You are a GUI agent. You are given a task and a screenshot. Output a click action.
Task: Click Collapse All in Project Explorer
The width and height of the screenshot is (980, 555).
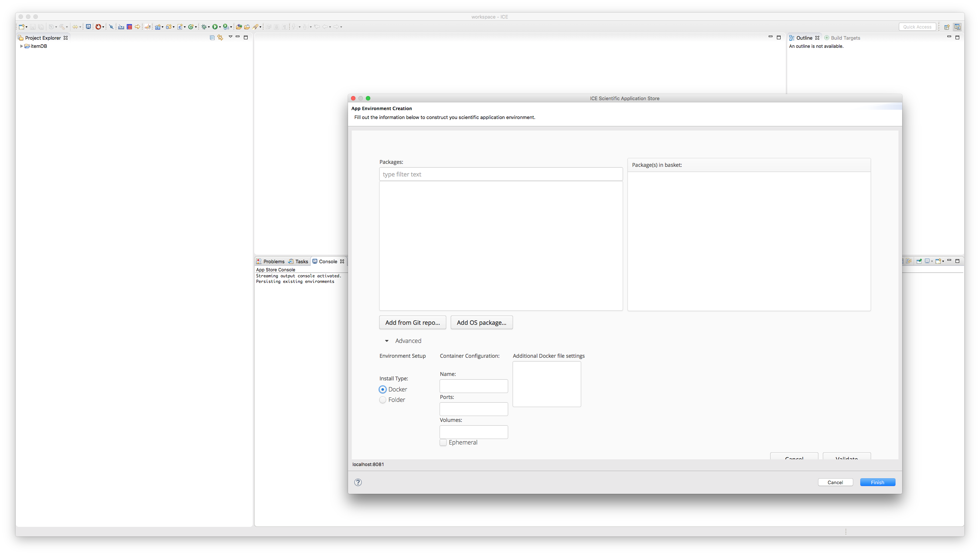[212, 37]
